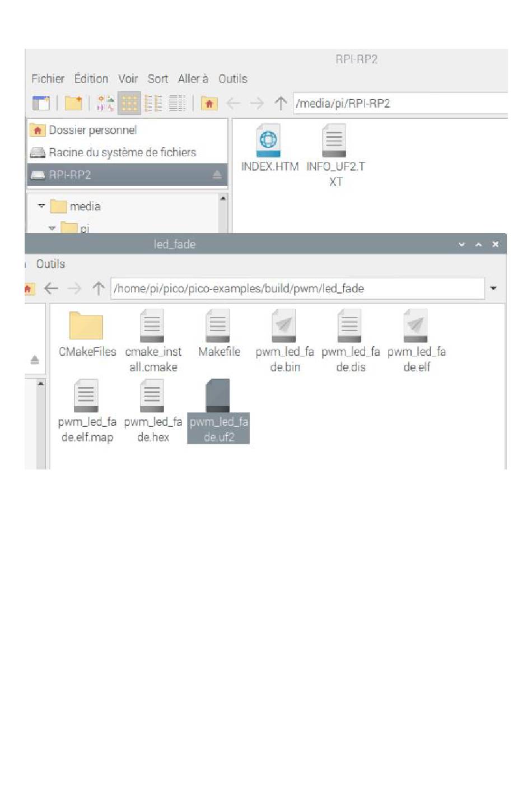Image resolution: width=532 pixels, height=795 pixels.
Task: Click forward arrow in led_fade window
Action: [x=74, y=288]
